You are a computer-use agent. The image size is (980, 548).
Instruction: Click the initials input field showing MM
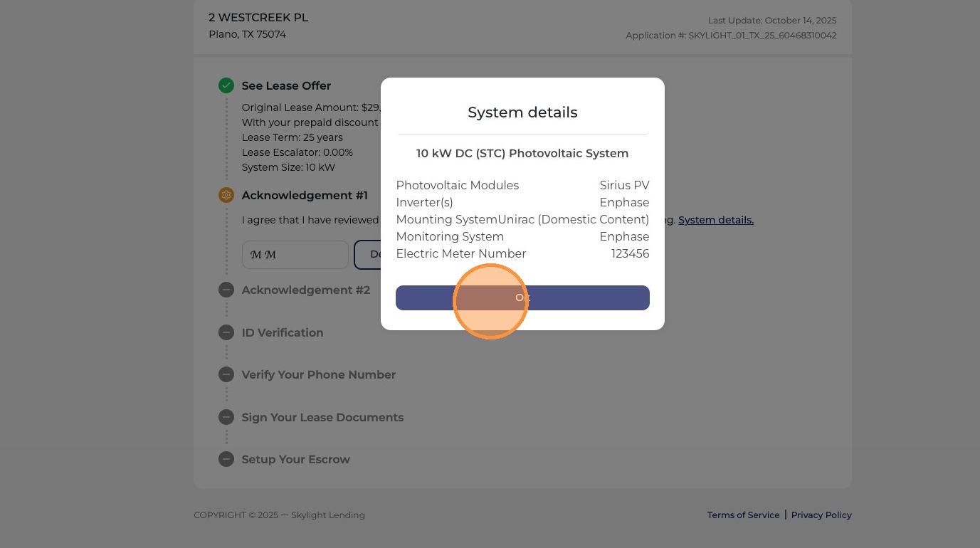click(x=295, y=255)
